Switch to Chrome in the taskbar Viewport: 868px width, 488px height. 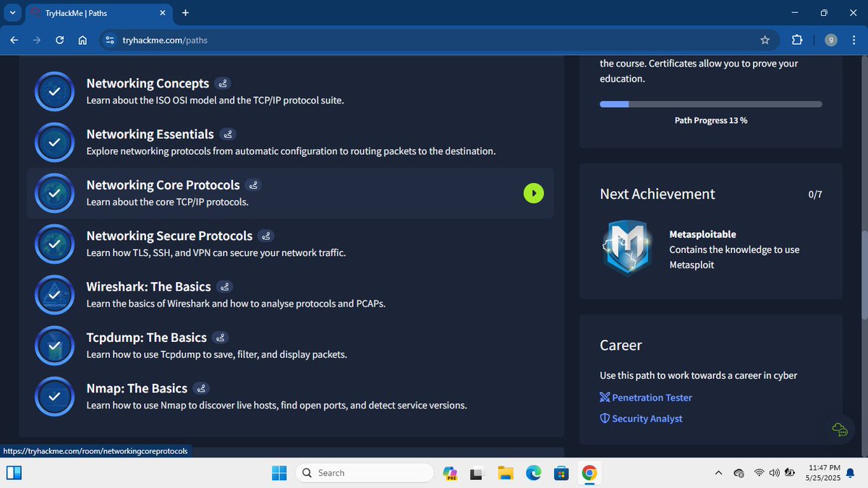tap(589, 473)
